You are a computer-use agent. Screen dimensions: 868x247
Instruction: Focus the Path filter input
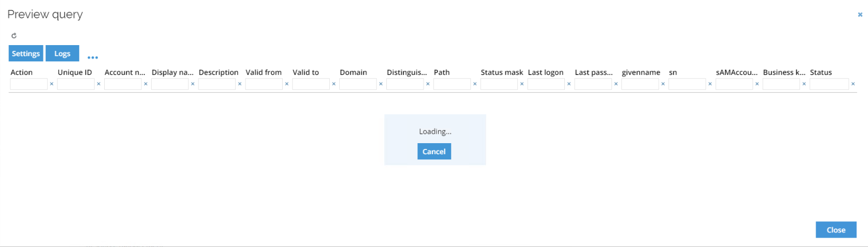tap(452, 84)
